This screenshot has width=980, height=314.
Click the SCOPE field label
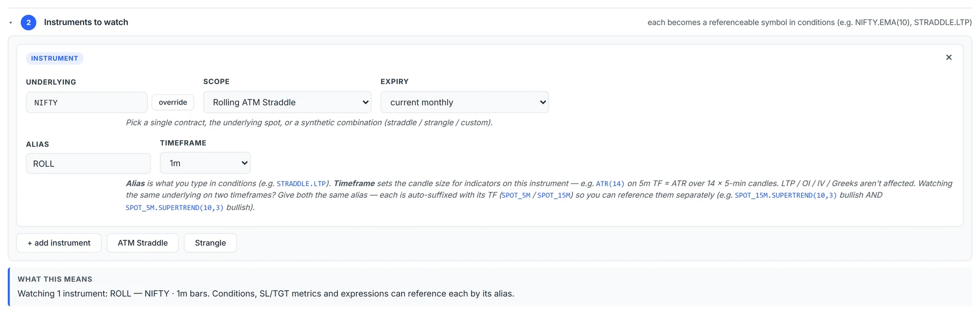tap(216, 82)
